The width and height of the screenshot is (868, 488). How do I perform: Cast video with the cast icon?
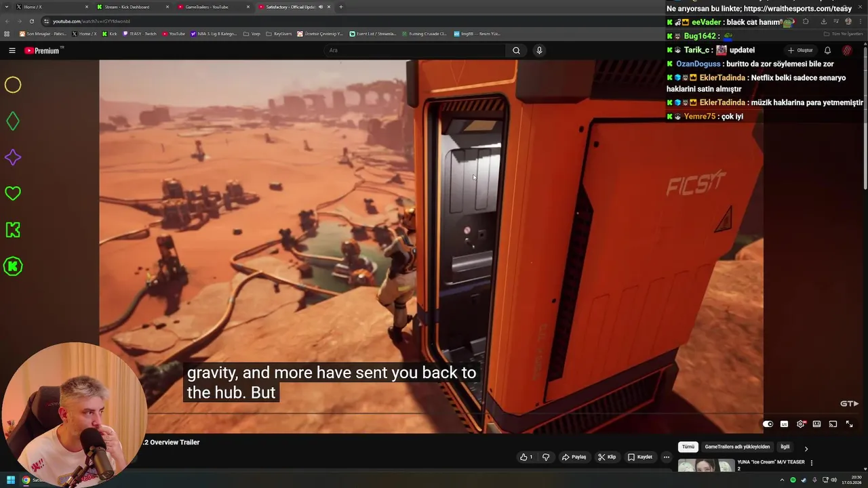coord(833,424)
